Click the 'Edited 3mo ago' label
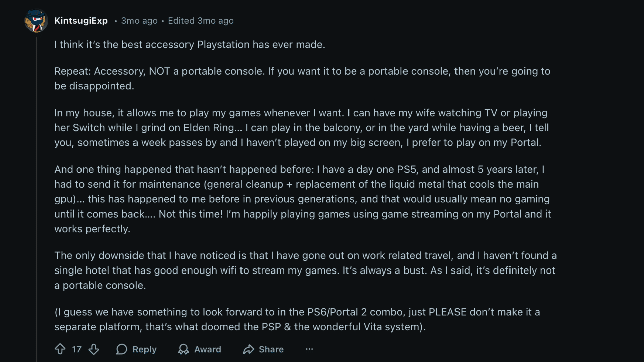Image resolution: width=644 pixels, height=362 pixels. [x=200, y=21]
